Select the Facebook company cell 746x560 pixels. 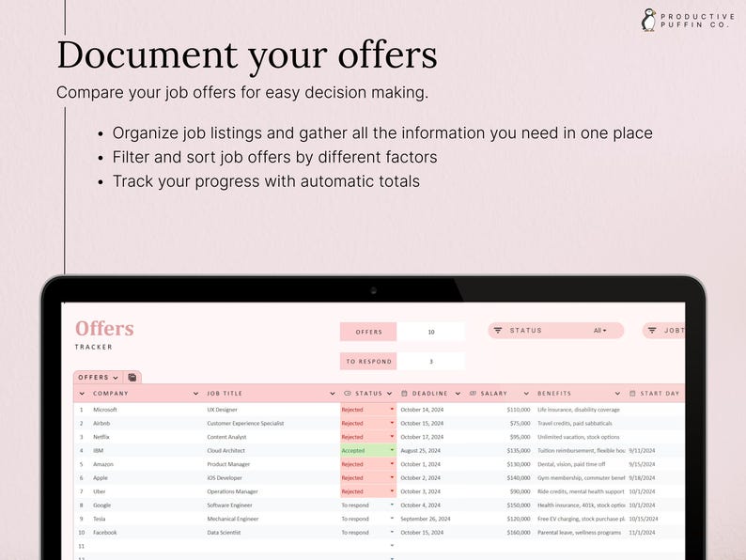(x=147, y=533)
